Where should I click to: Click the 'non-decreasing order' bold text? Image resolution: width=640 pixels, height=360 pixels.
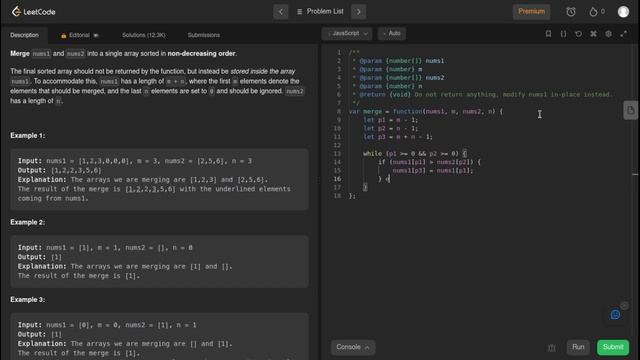point(201,53)
